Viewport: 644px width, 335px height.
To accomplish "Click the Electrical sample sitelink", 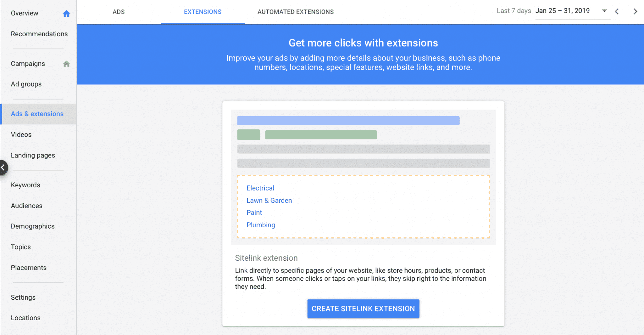I will point(260,188).
